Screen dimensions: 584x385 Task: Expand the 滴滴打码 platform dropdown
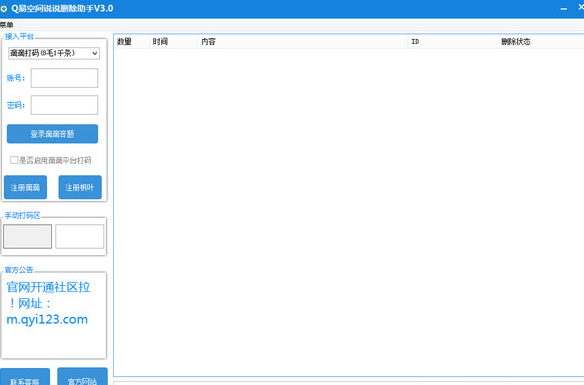[x=54, y=53]
